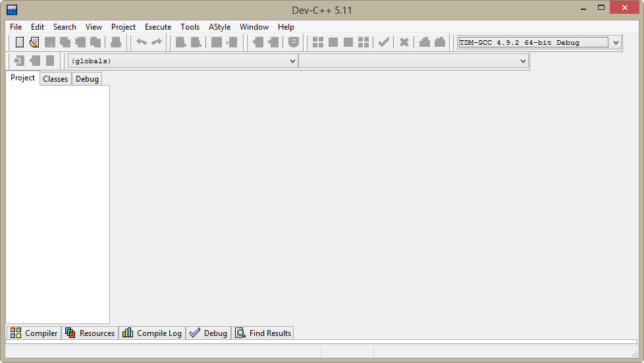Switch to the Classes tab in side panel
Viewport: 644px width, 363px height.
pos(55,79)
